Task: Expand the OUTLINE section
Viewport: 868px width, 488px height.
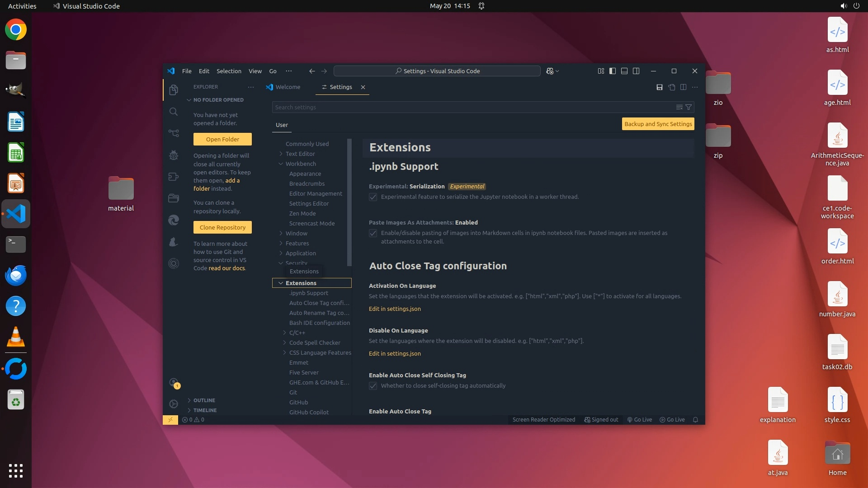Action: pos(204,400)
